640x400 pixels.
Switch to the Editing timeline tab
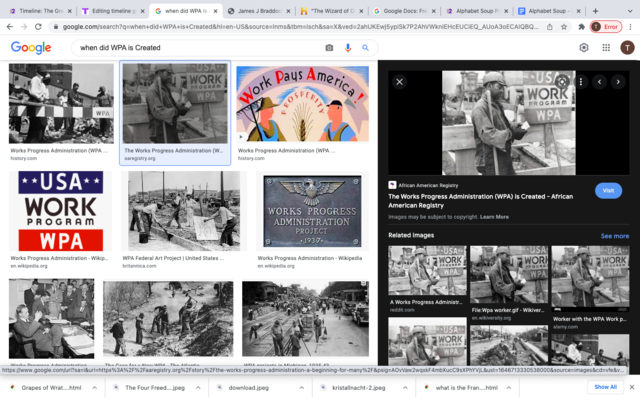tap(113, 11)
